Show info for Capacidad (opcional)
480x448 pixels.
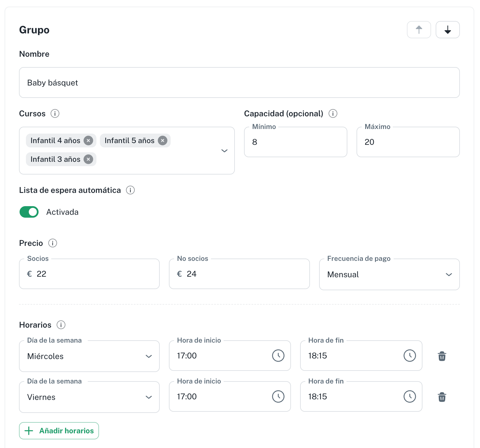(x=333, y=113)
